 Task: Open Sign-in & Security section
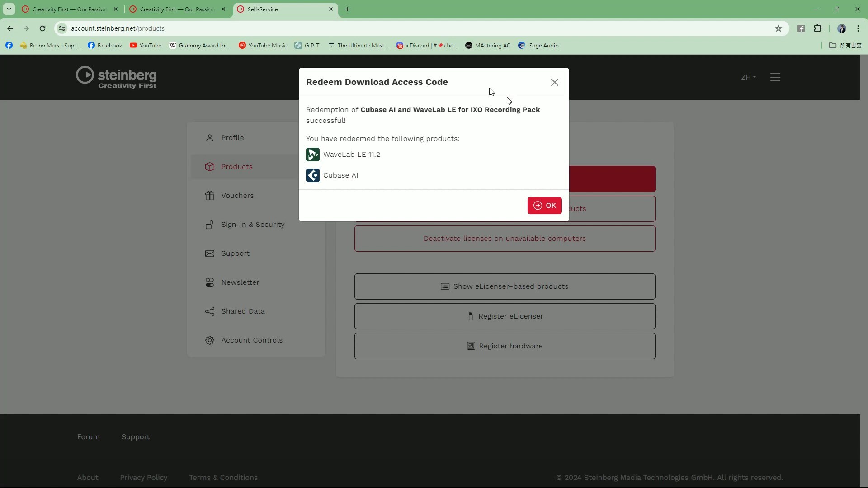pos(252,225)
